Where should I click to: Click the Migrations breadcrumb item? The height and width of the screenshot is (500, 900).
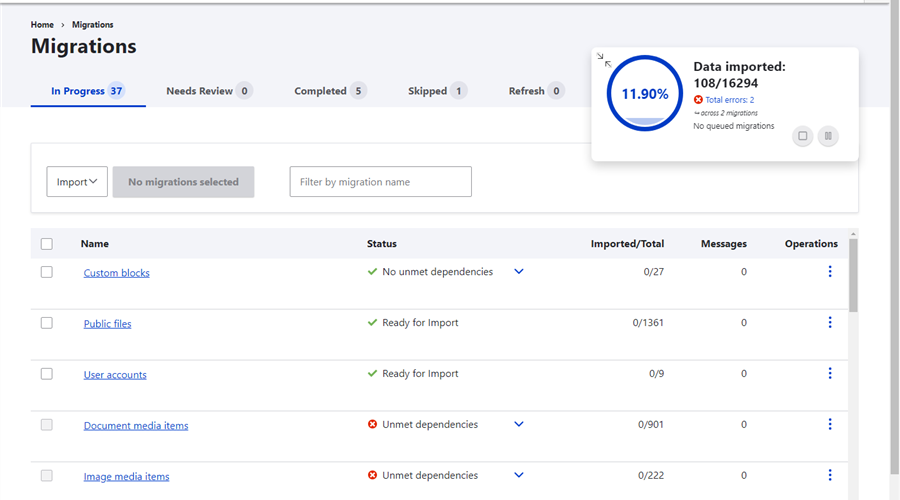tap(92, 25)
